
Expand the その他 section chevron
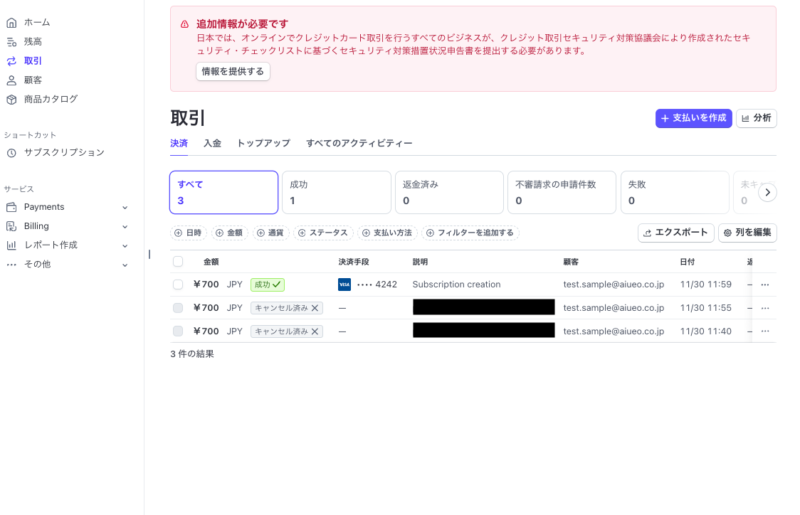[125, 265]
